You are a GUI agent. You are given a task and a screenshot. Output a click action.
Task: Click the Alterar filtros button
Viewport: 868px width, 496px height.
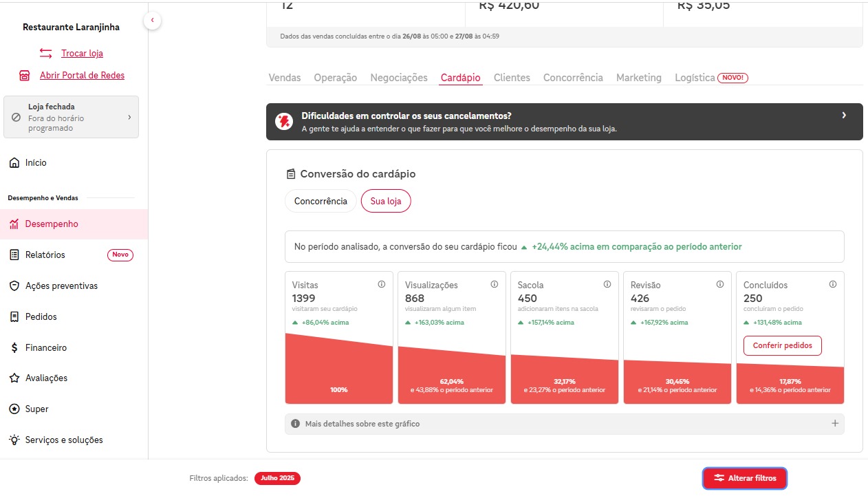pos(744,478)
